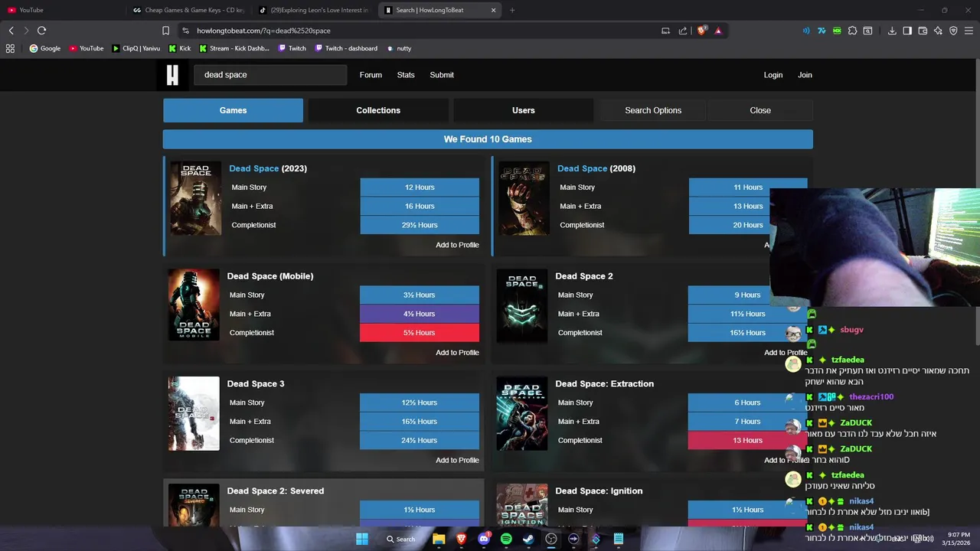Click the 'dead space' search field

click(270, 75)
